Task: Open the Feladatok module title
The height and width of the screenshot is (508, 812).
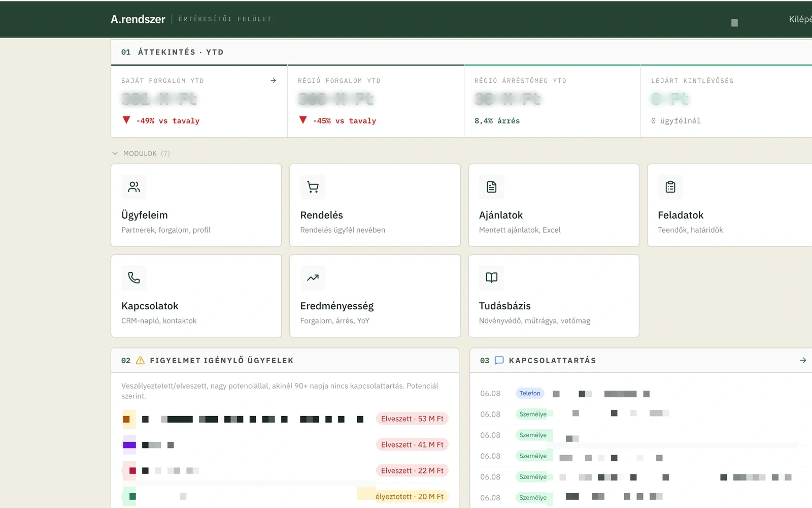Action: click(x=681, y=215)
